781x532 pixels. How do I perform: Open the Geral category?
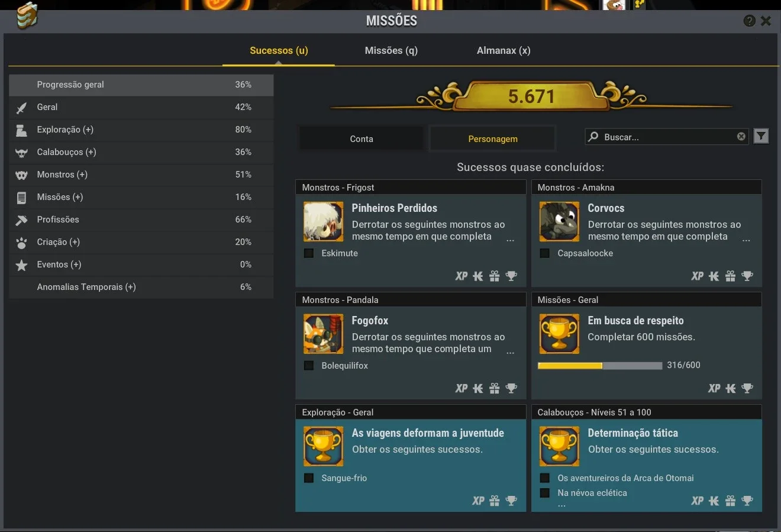[141, 107]
